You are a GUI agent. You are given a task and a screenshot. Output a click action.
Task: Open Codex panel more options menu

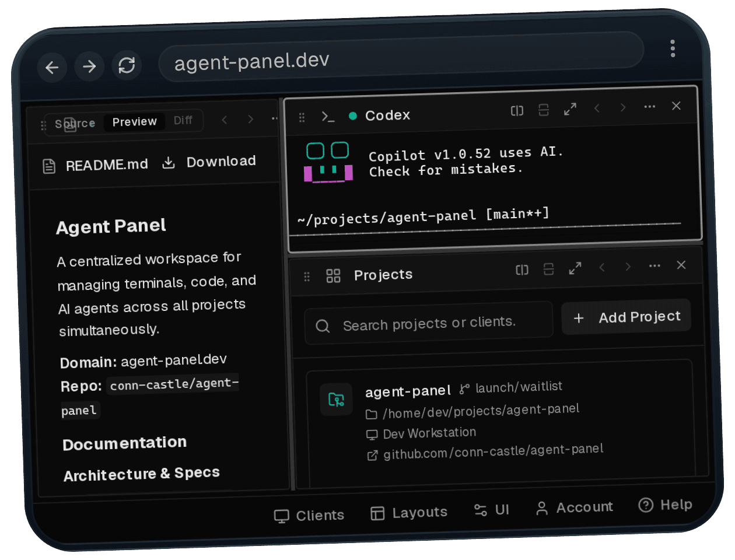(650, 107)
